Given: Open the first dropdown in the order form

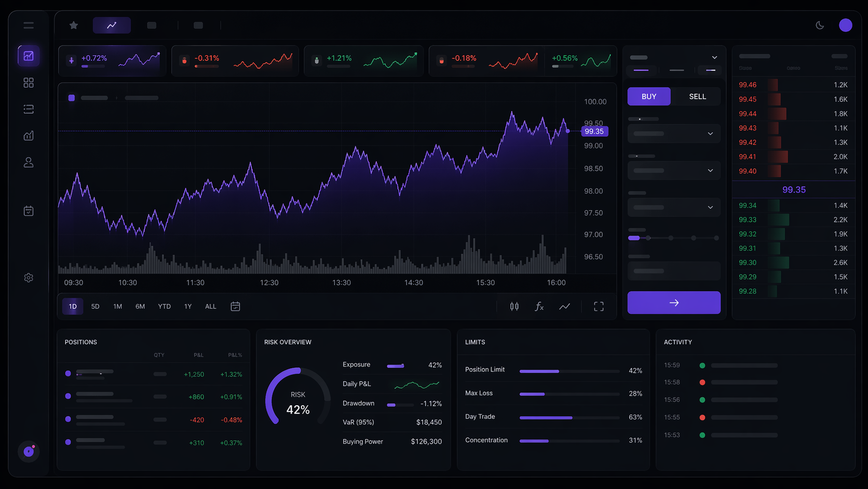Looking at the screenshot, I should tap(674, 134).
